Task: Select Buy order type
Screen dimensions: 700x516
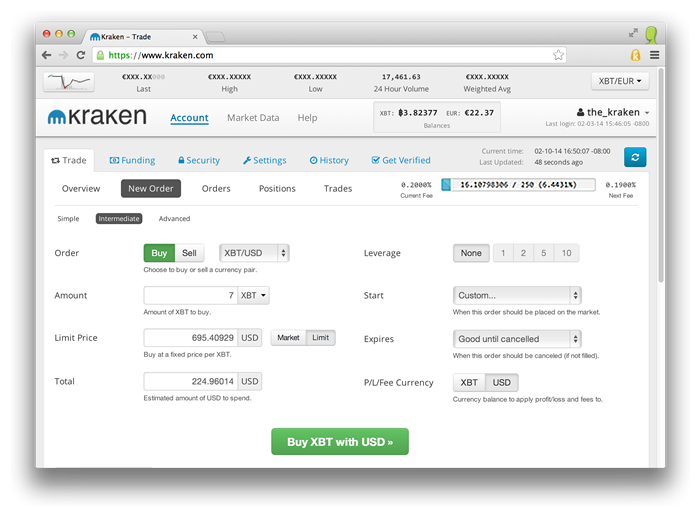Action: (159, 253)
